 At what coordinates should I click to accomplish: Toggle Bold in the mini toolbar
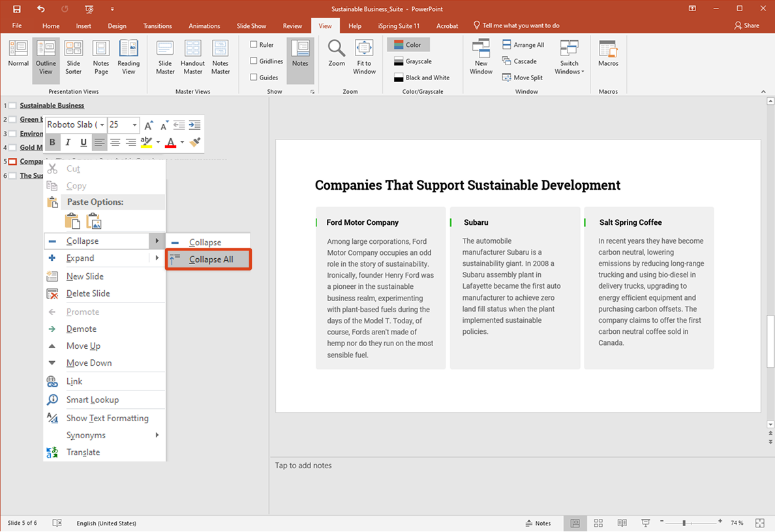(52, 142)
